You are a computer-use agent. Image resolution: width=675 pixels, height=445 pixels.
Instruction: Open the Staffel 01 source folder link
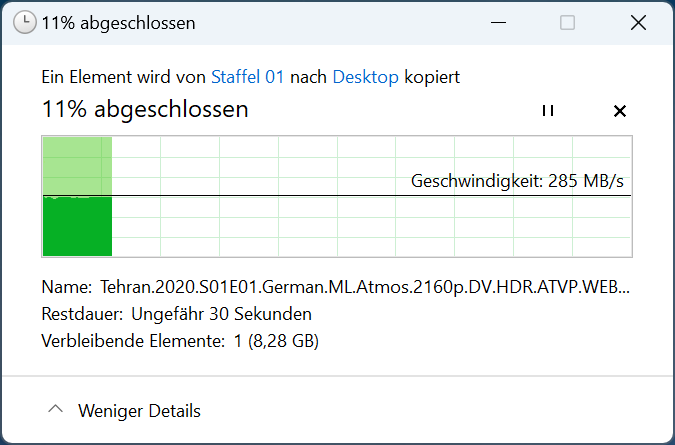[x=248, y=77]
